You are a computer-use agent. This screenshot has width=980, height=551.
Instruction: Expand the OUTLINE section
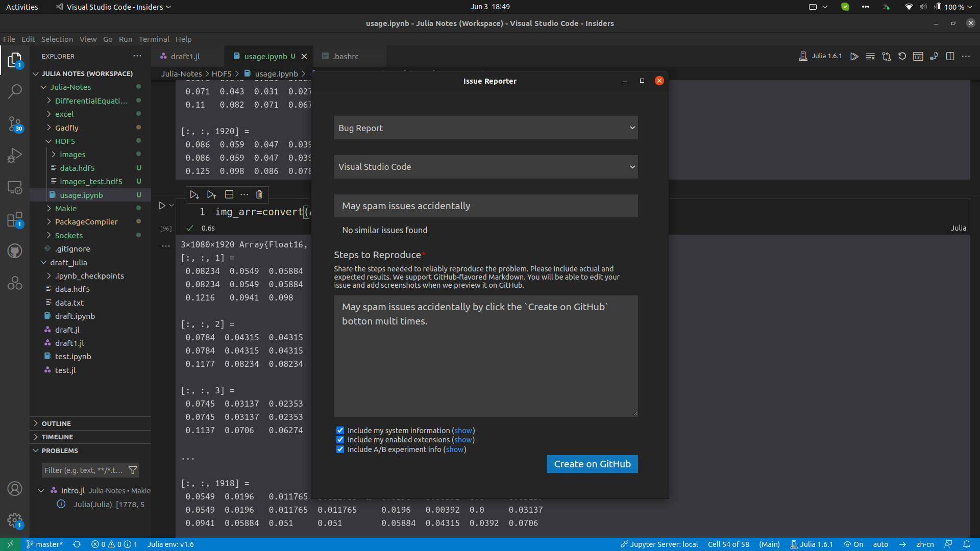point(56,423)
